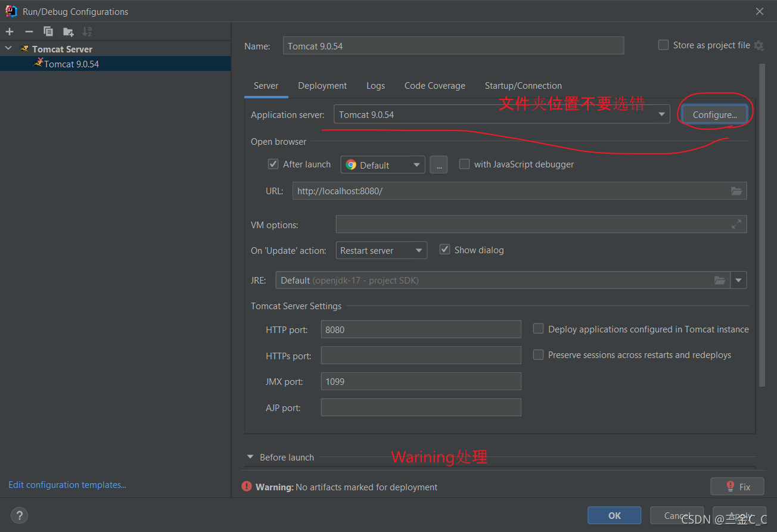This screenshot has width=777, height=532.
Task: Enable Preserve sessions across restarts and redeploys
Action: coord(538,354)
